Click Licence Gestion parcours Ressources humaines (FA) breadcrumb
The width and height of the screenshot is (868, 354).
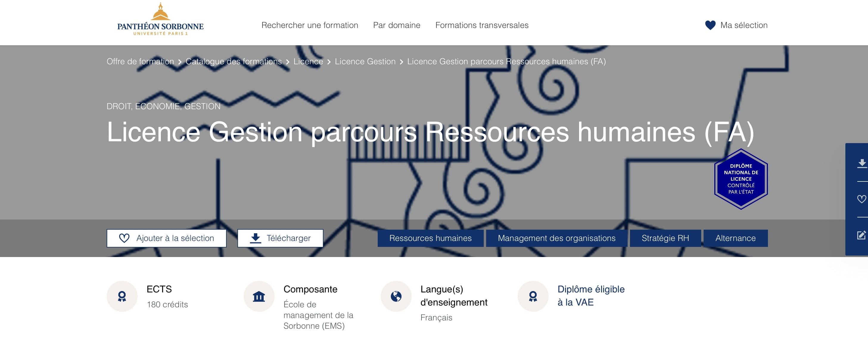tap(506, 62)
